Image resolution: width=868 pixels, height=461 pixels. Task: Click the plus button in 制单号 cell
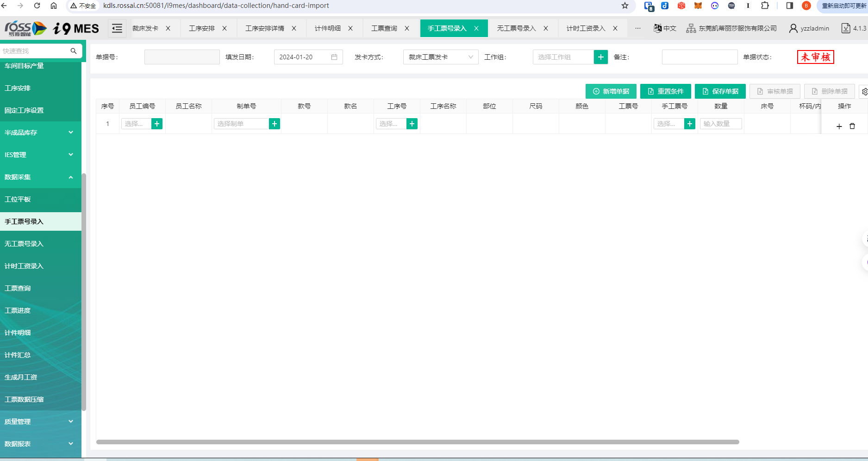coord(275,124)
